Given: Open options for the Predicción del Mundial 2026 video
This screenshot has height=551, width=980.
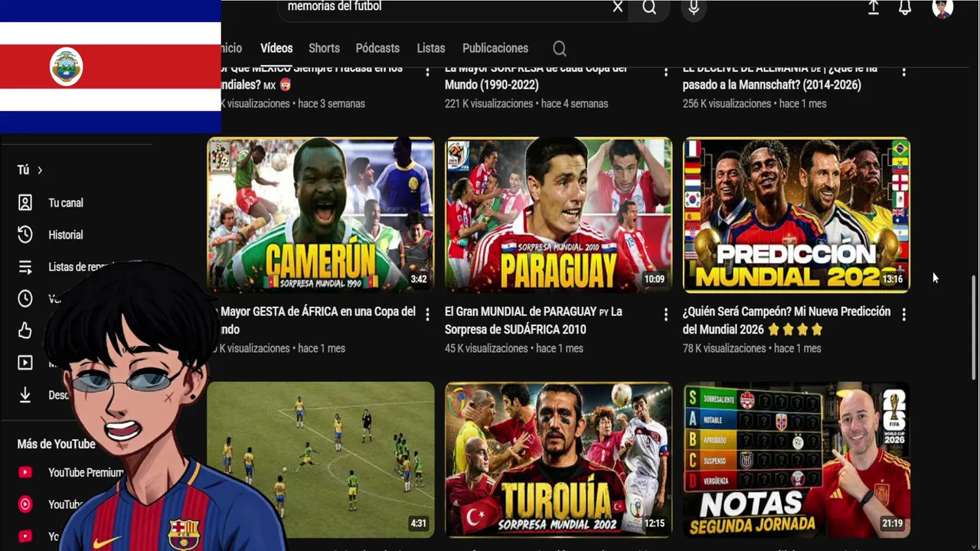Looking at the screenshot, I should coord(903,314).
